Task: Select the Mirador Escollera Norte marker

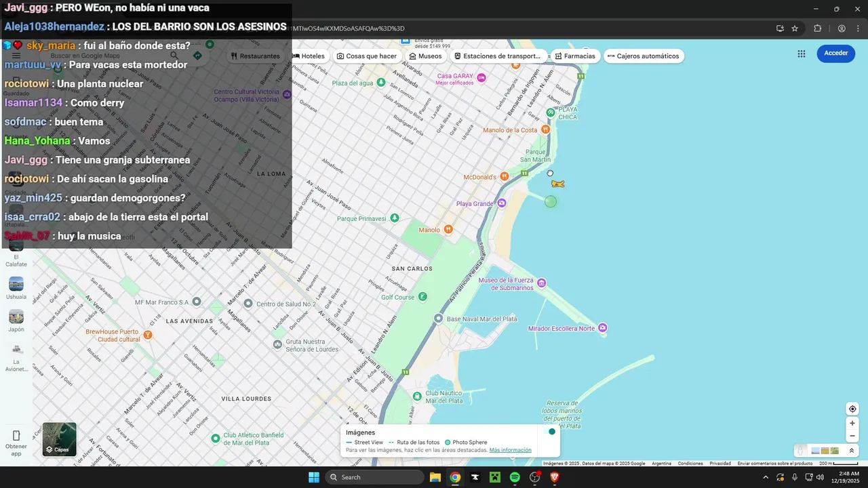Action: (603, 328)
